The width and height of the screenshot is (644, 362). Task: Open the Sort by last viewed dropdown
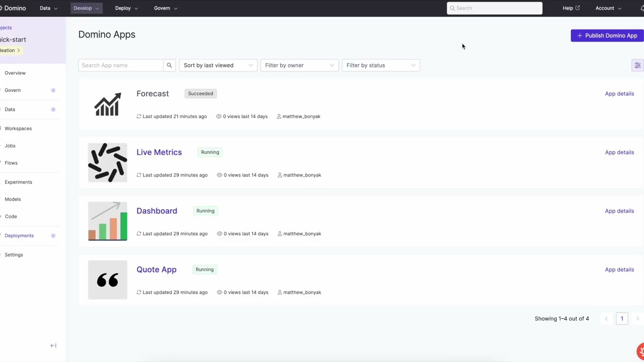[x=218, y=65]
